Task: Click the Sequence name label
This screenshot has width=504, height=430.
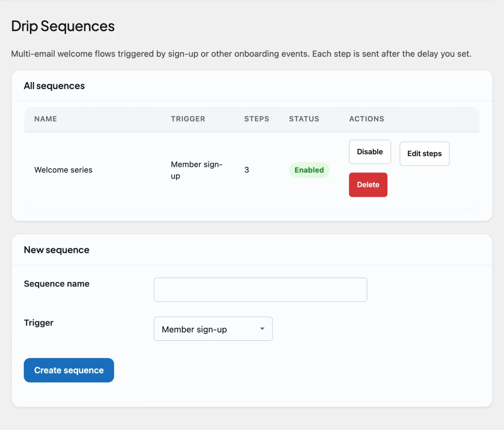Action: coord(57,284)
